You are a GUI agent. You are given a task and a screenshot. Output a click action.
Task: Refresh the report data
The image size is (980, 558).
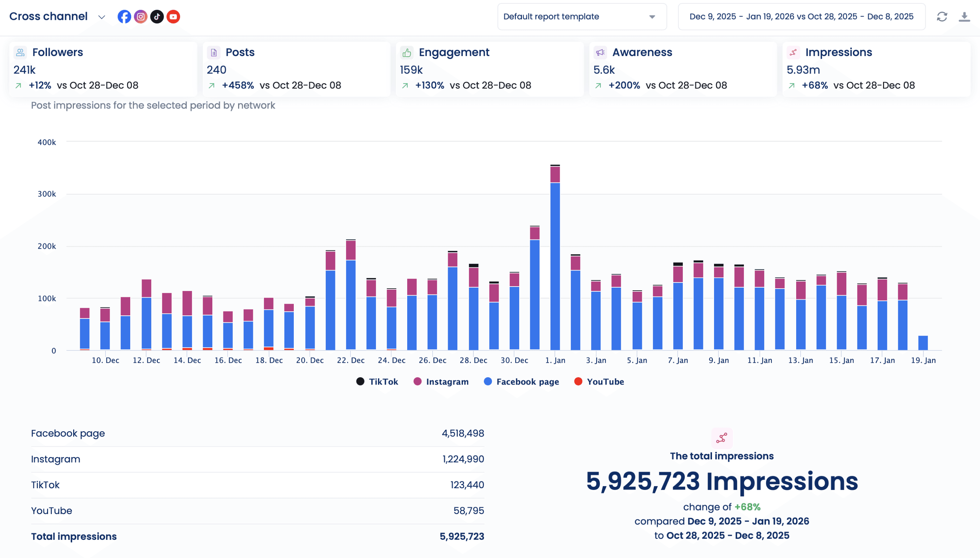[x=942, y=16]
